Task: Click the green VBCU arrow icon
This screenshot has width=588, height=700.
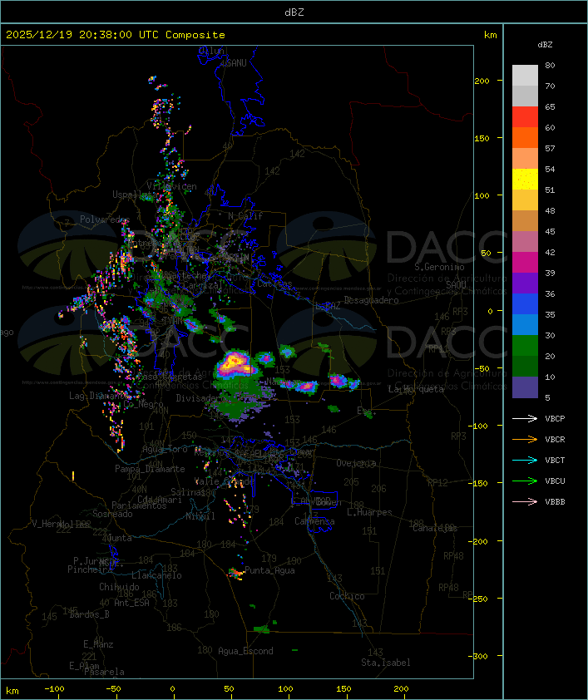Action: [x=525, y=481]
